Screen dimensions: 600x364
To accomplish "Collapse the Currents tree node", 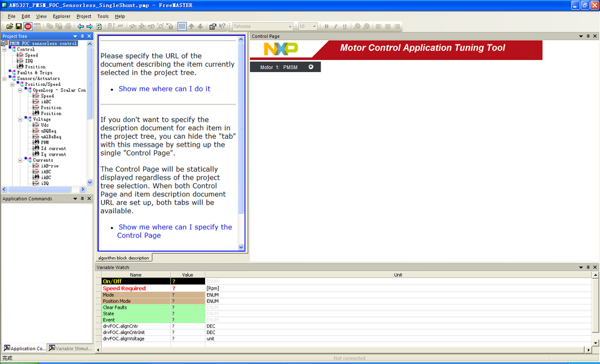I will coord(20,160).
